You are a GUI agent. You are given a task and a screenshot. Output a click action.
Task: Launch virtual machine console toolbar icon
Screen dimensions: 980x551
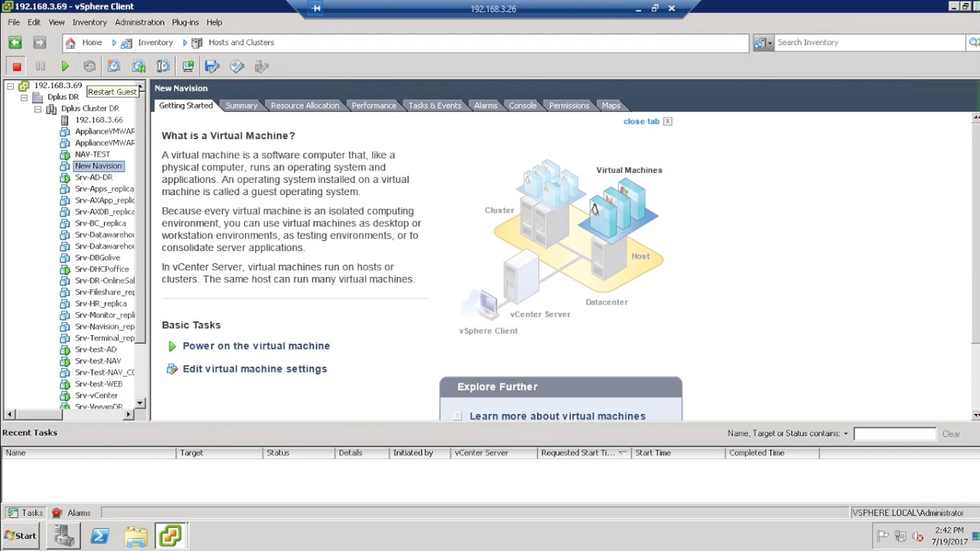[188, 67]
